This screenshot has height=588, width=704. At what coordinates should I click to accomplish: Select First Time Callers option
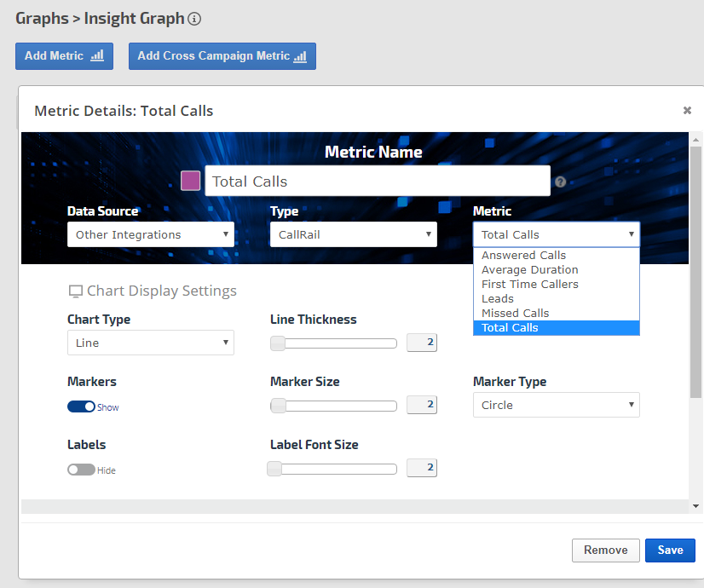point(529,284)
